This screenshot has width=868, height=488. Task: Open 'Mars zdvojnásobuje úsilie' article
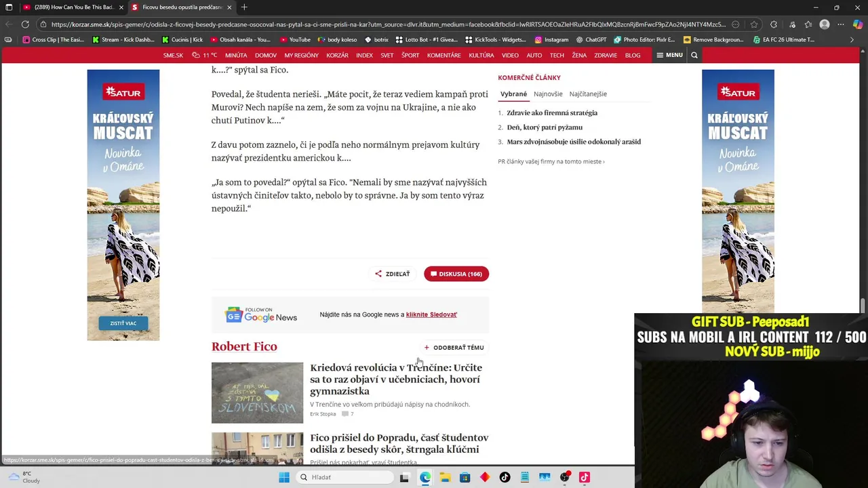(x=574, y=142)
